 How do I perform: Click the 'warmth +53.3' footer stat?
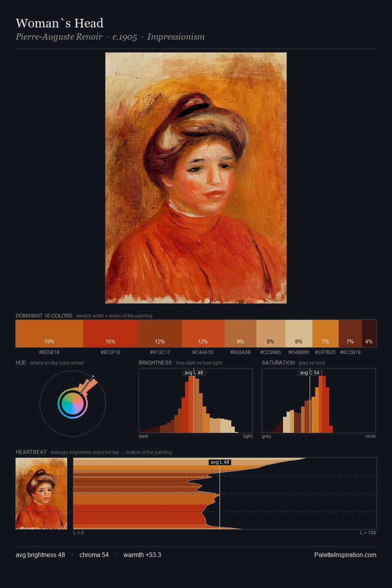point(142,555)
